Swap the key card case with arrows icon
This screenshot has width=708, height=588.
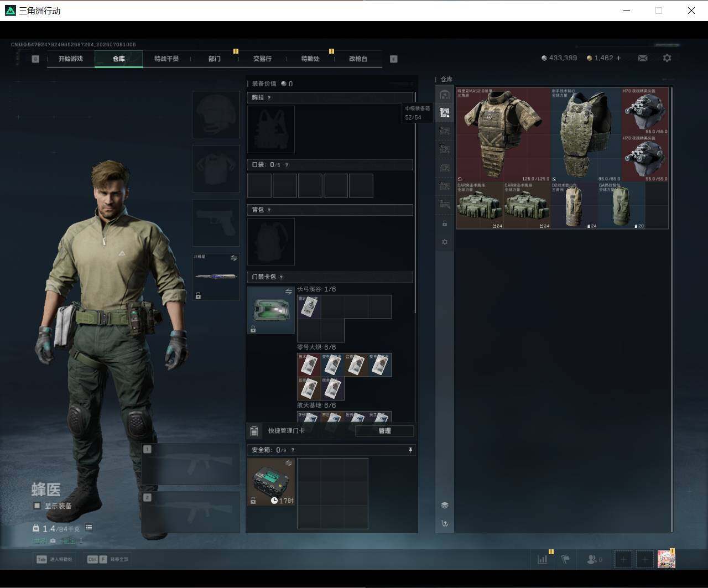[x=289, y=292]
